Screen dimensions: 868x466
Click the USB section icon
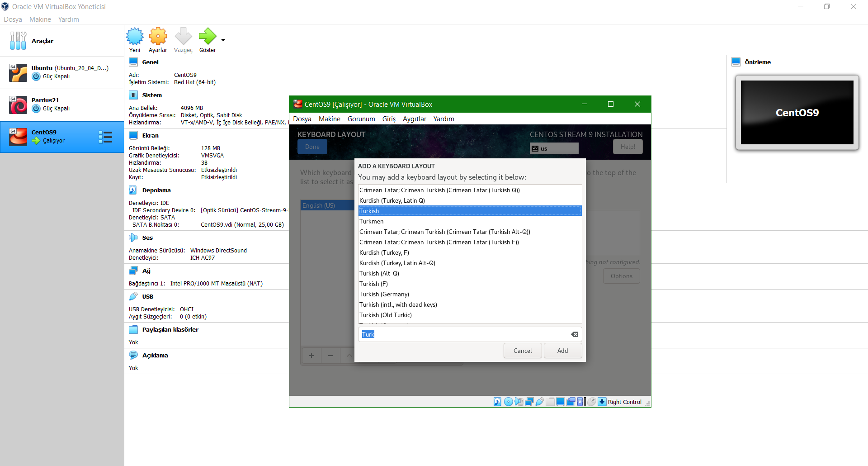click(x=133, y=296)
